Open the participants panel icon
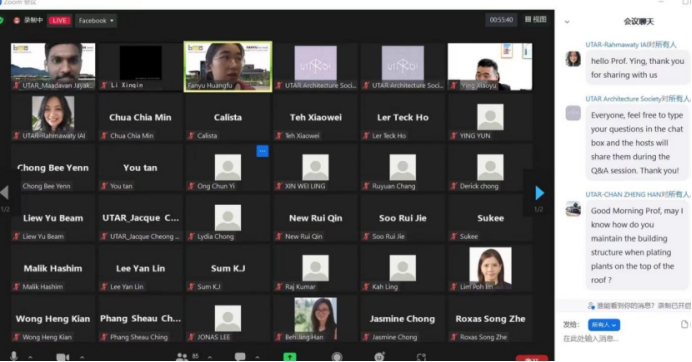Image resolution: width=692 pixels, height=362 pixels. (x=182, y=357)
